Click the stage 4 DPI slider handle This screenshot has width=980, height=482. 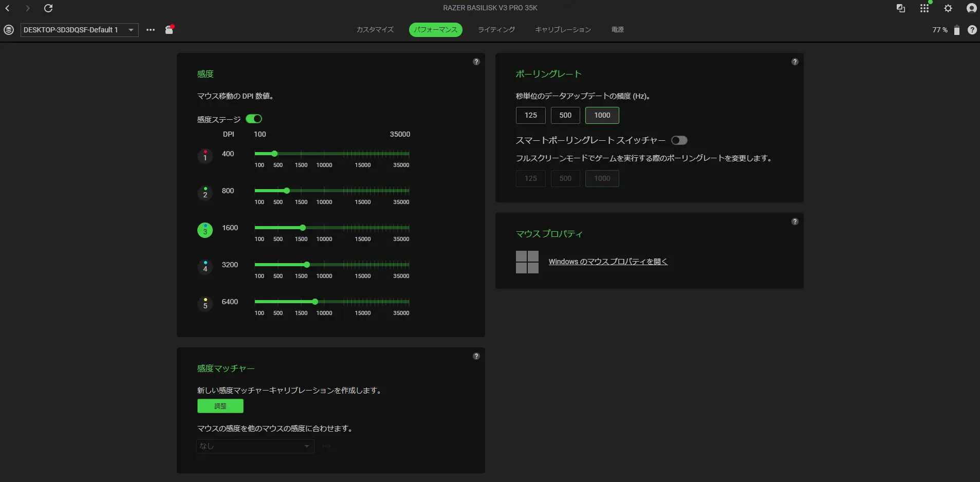coord(307,265)
